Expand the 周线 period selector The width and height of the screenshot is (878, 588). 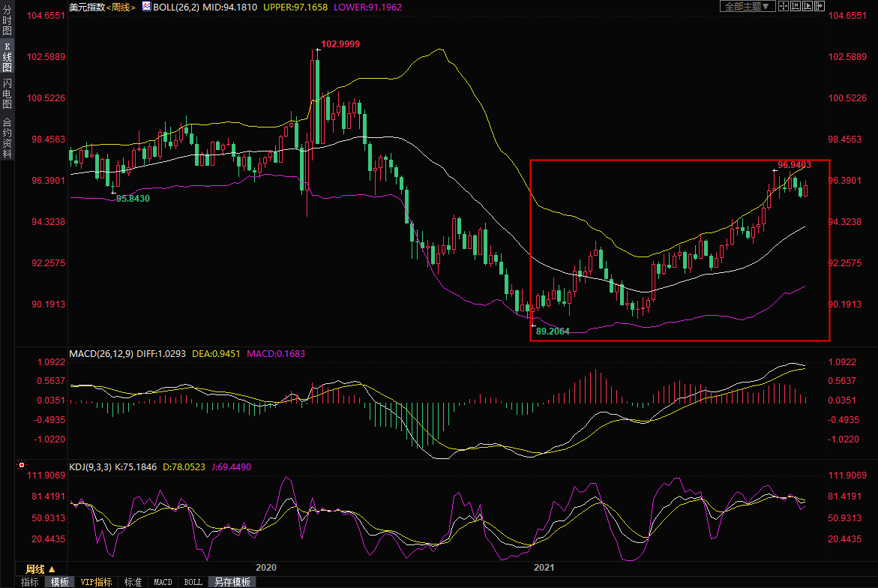point(40,568)
